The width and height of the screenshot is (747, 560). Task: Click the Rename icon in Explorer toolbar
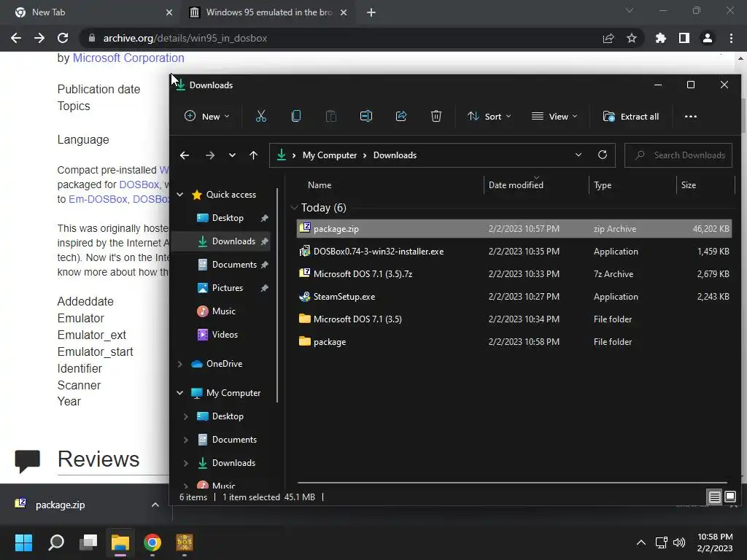(366, 116)
